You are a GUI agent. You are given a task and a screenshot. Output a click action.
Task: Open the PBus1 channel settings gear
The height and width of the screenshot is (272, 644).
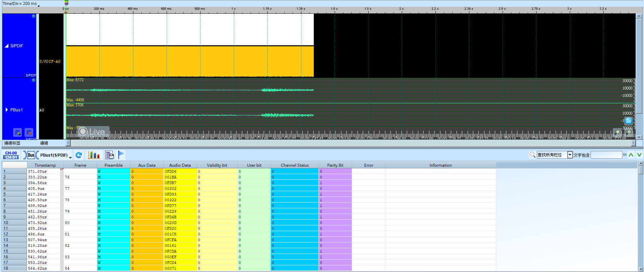coord(34,80)
